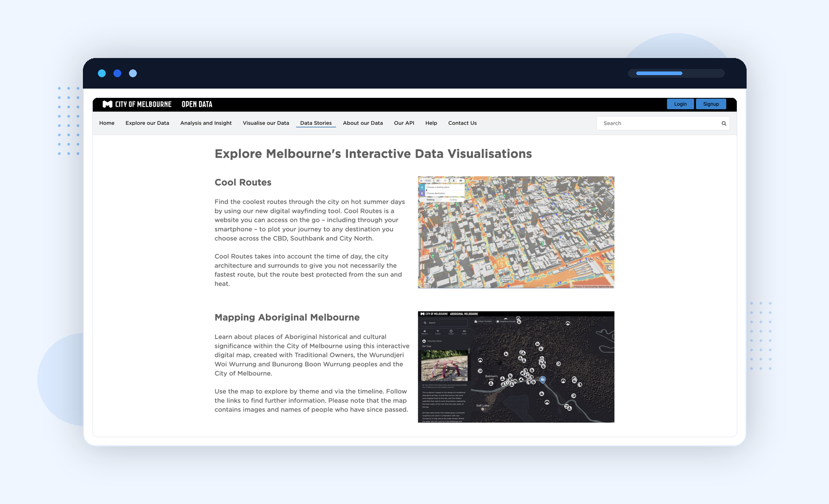
Task: Click the light blue browser window dot
Action: tap(102, 74)
